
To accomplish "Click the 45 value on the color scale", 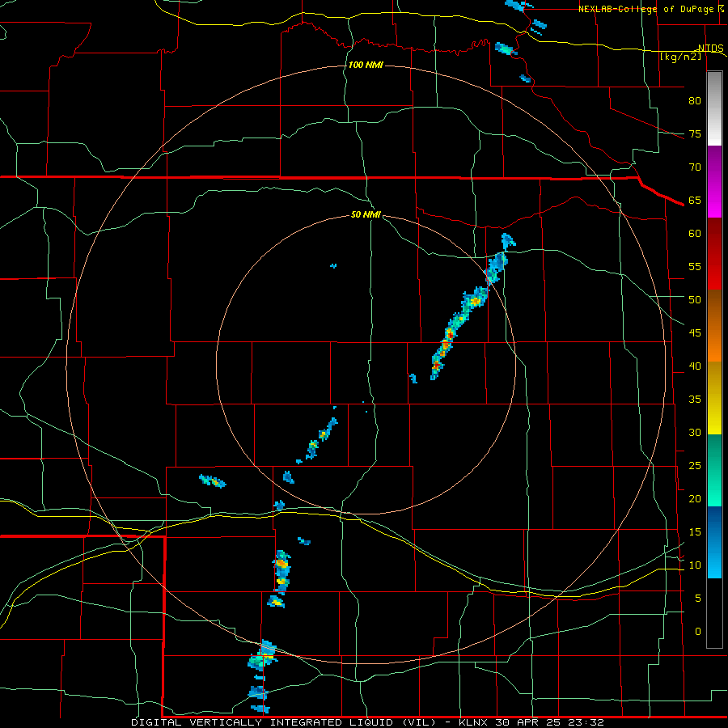I will (695, 333).
